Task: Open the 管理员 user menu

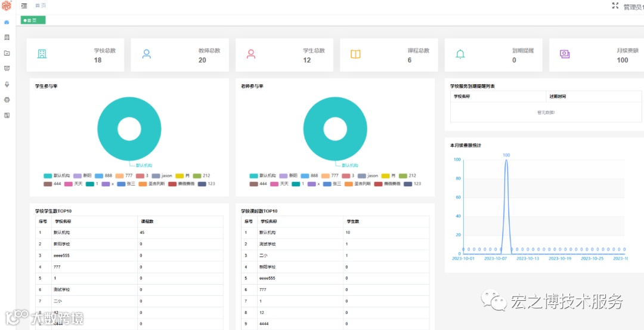Action: [x=634, y=7]
